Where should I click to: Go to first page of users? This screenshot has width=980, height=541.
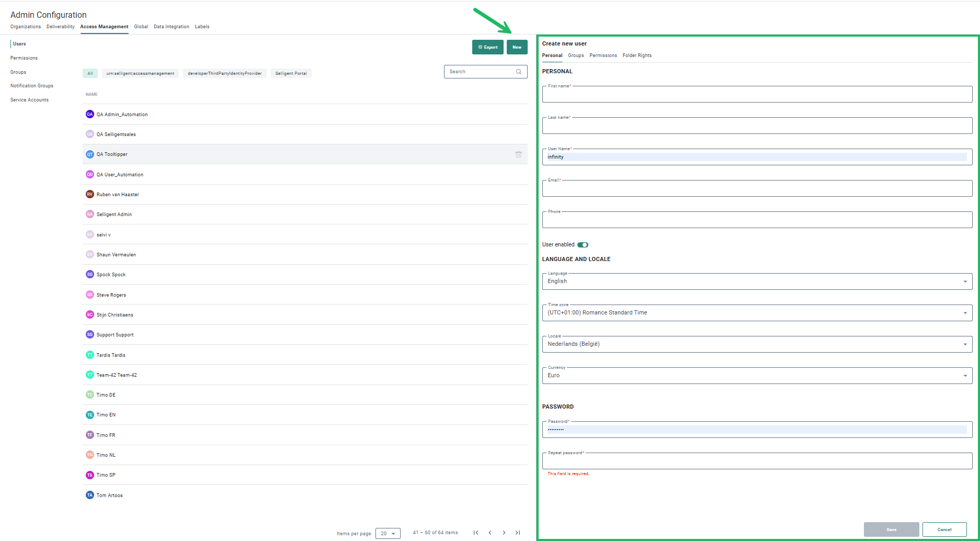(x=476, y=533)
